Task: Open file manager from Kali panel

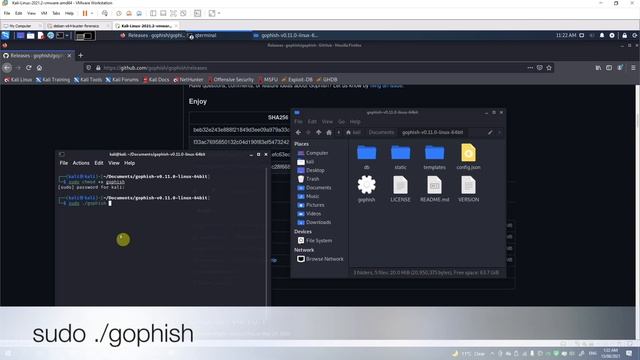Action: click(31, 36)
